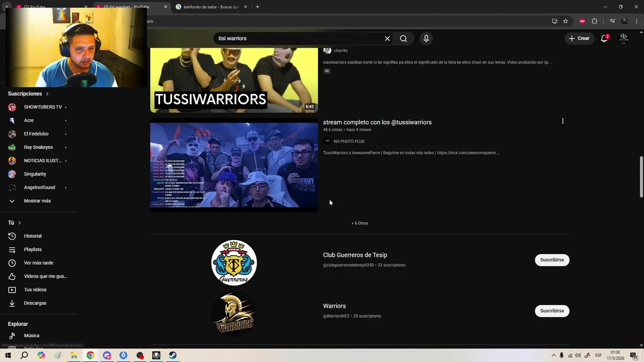Open the ABP extension icon
The height and width of the screenshot is (362, 644).
(583, 21)
